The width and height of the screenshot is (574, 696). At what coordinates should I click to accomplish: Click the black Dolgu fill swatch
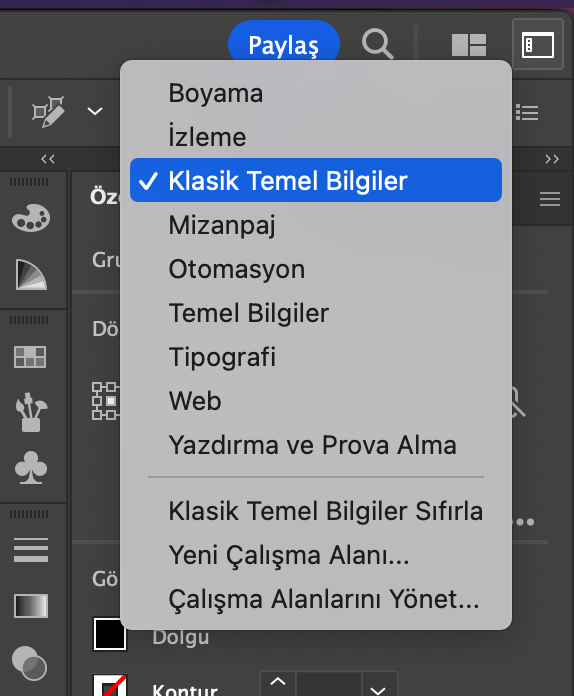click(110, 634)
